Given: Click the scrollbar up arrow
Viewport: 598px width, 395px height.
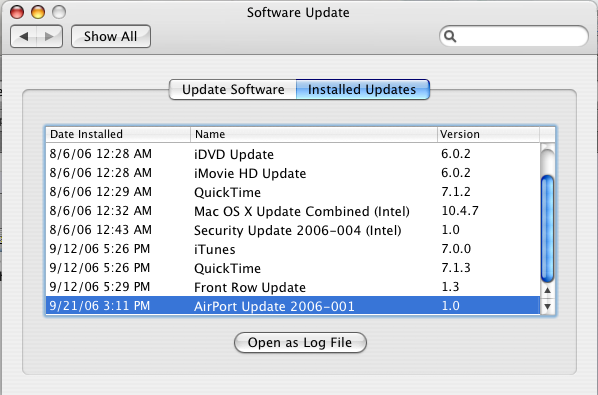Looking at the screenshot, I should pos(548,291).
